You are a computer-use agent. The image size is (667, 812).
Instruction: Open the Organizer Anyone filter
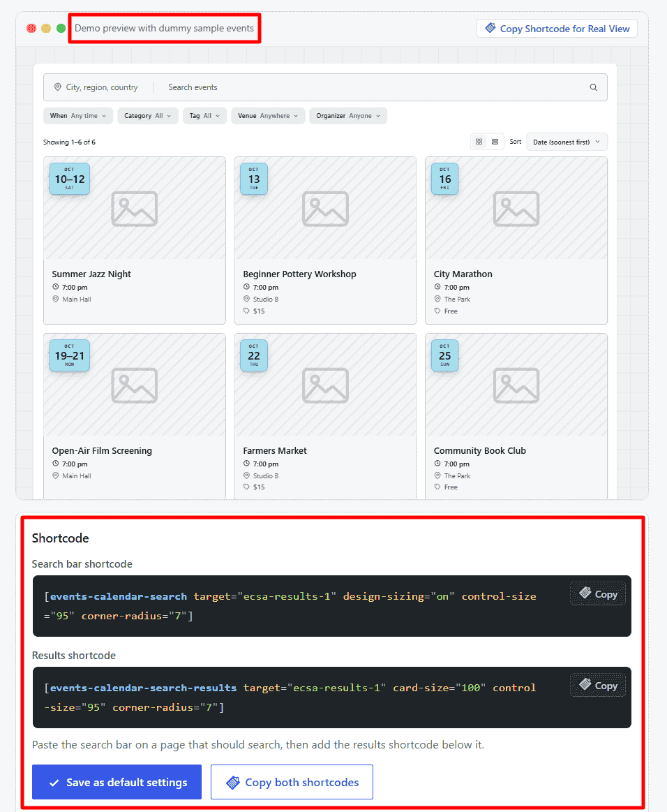point(348,116)
